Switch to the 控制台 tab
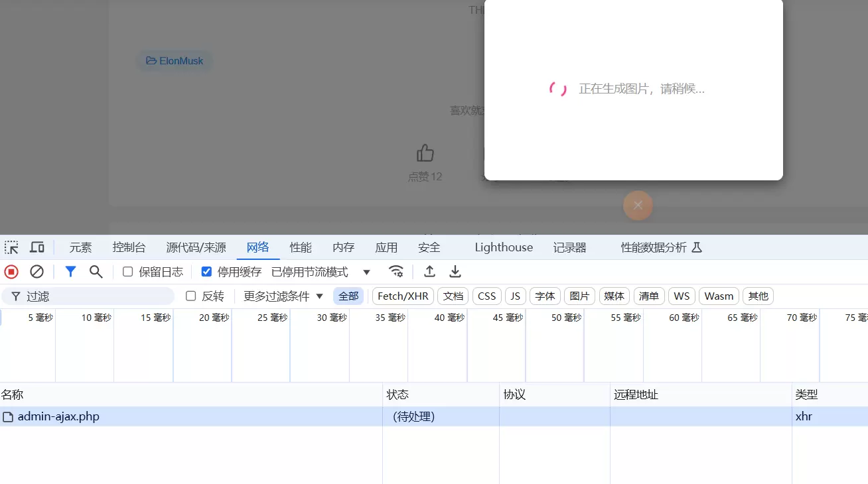This screenshot has height=484, width=868. 129,247
